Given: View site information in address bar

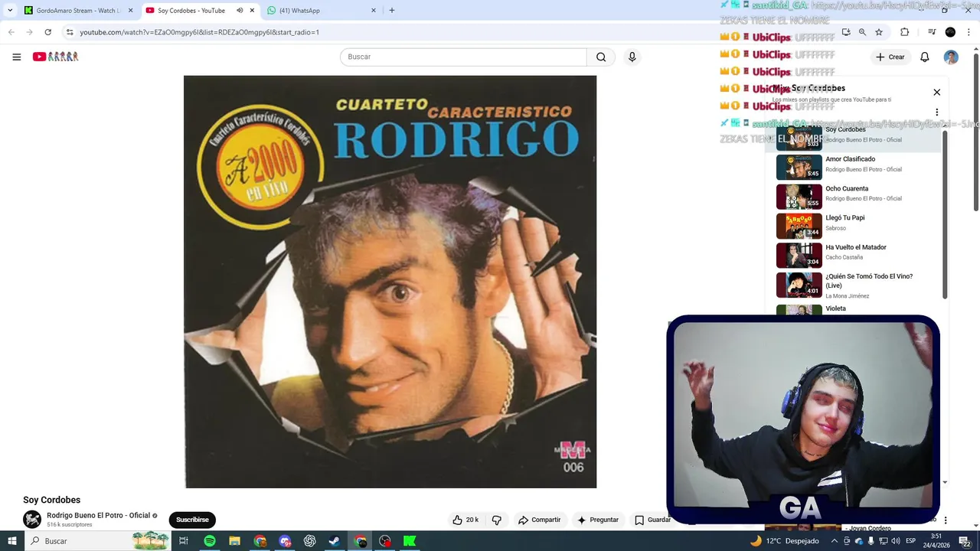Looking at the screenshot, I should (x=70, y=32).
